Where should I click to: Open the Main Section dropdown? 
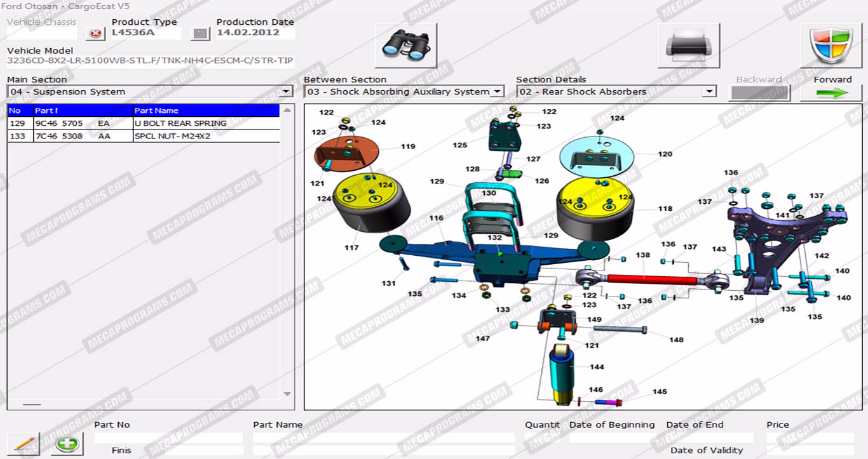point(286,92)
